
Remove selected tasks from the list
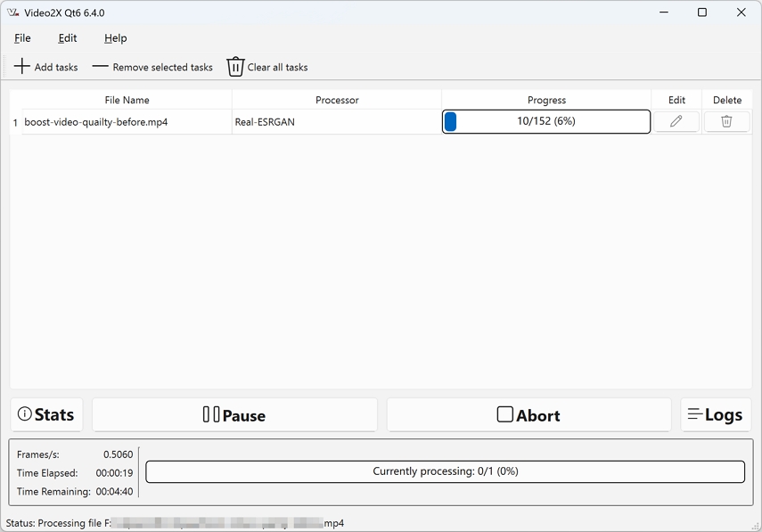coord(152,67)
